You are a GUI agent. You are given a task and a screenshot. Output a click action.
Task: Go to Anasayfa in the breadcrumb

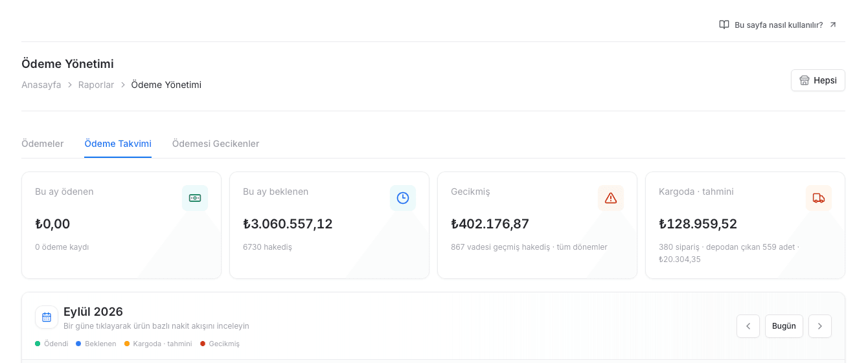41,85
